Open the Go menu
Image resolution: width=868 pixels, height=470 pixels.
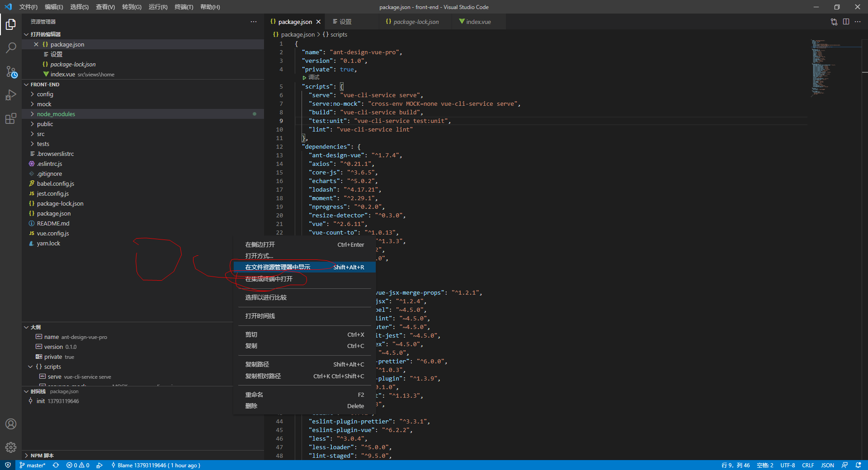(132, 7)
